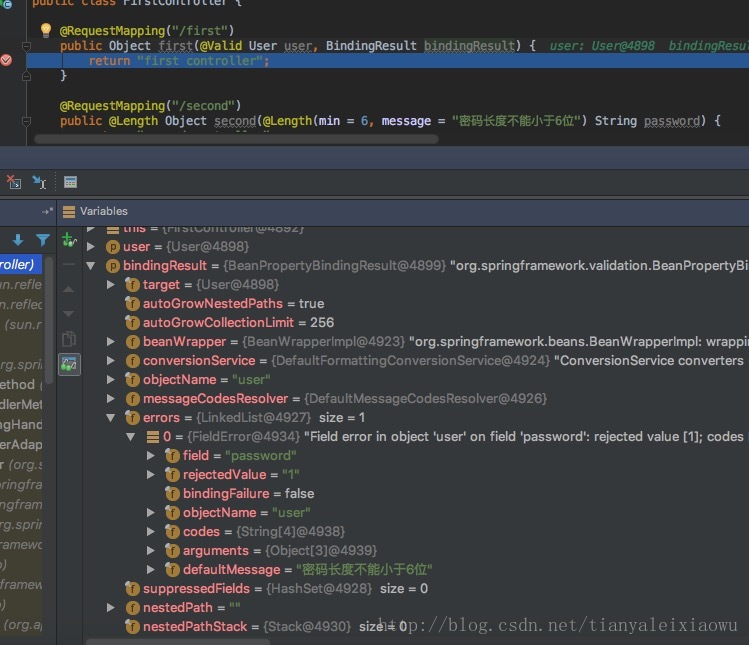Click the Variables panel header icon

coord(69,212)
